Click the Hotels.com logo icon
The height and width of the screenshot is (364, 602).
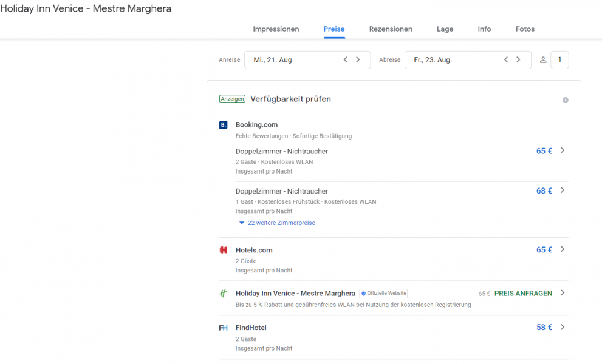223,250
